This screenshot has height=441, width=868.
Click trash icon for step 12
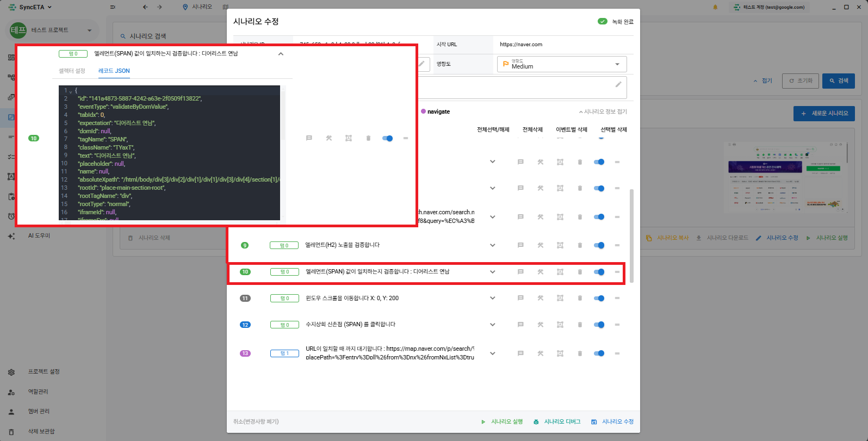coord(580,325)
